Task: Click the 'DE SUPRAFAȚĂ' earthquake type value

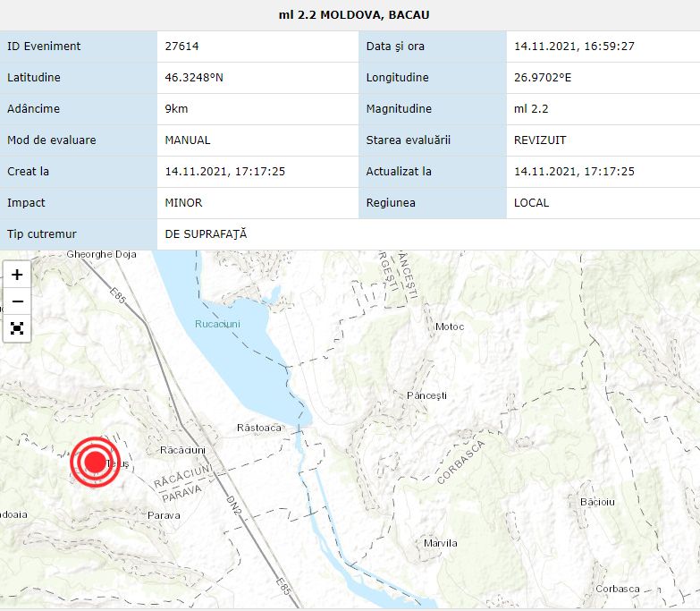Action: coord(206,234)
